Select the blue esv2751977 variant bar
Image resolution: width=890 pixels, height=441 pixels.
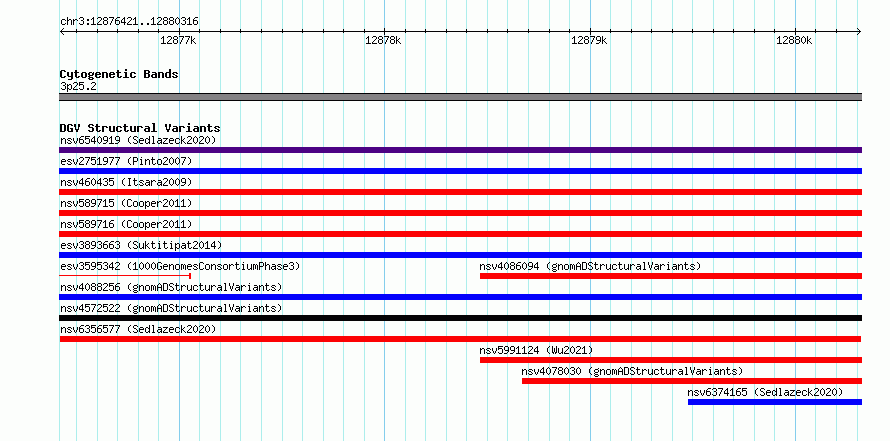coord(460,171)
